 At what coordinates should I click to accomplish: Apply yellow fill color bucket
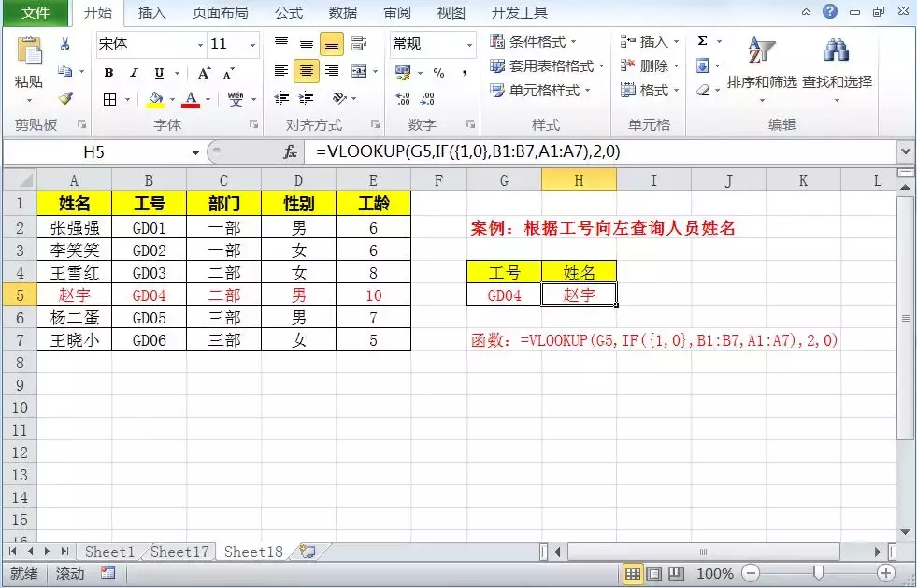[155, 99]
